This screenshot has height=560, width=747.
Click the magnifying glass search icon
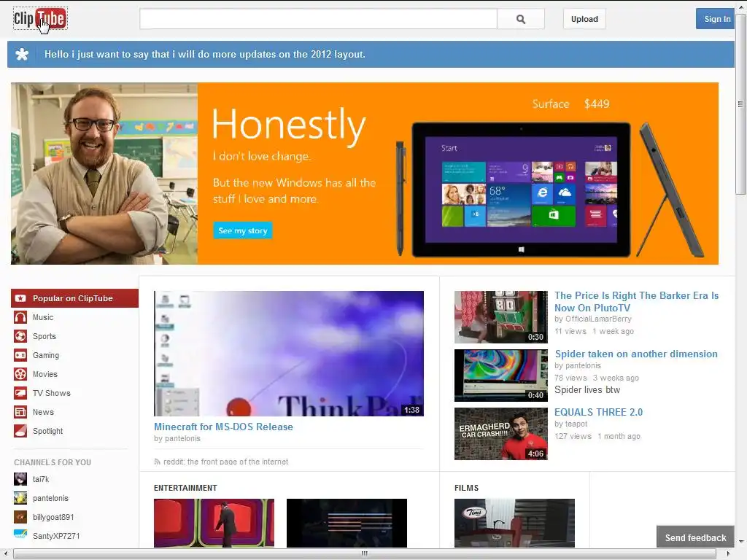pos(521,19)
